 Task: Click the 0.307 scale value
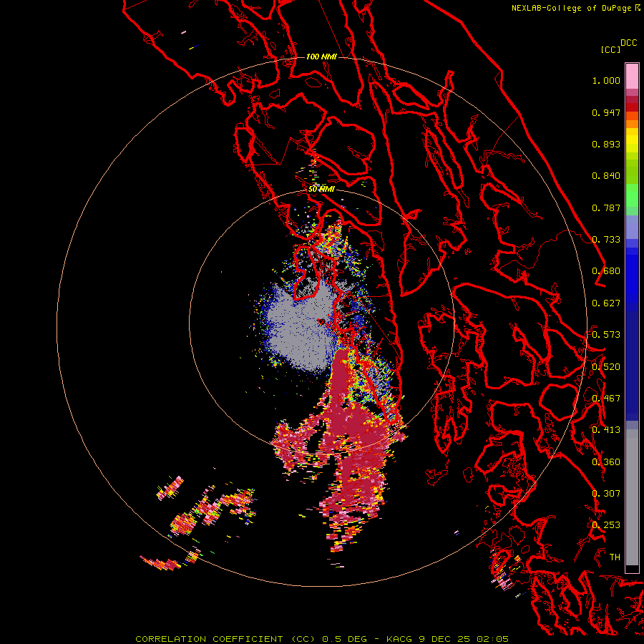606,494
